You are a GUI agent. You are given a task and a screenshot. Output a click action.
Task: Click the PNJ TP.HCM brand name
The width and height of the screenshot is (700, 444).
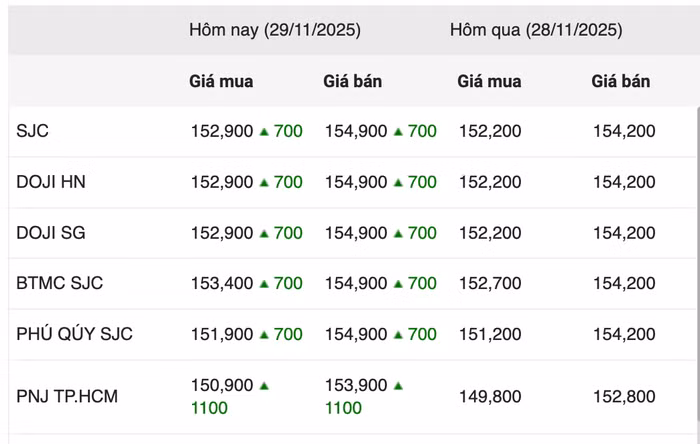click(67, 396)
